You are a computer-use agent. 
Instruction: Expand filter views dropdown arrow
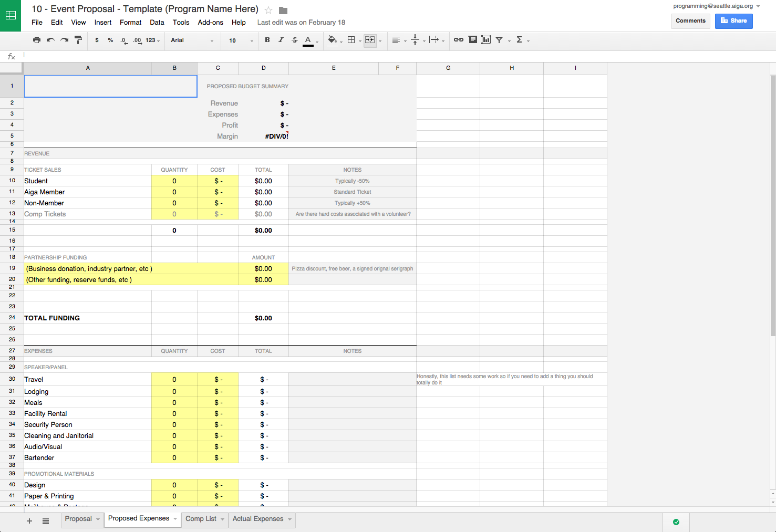(x=509, y=41)
